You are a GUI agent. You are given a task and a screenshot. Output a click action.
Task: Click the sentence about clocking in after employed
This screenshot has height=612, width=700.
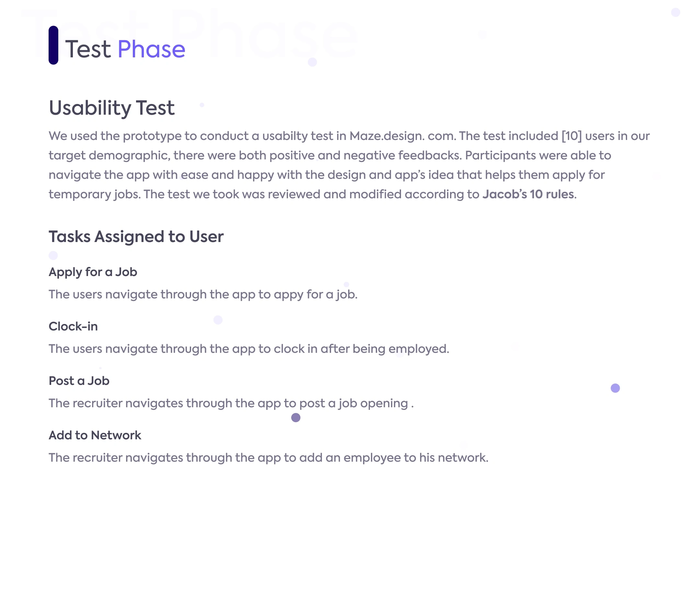pyautogui.click(x=248, y=349)
